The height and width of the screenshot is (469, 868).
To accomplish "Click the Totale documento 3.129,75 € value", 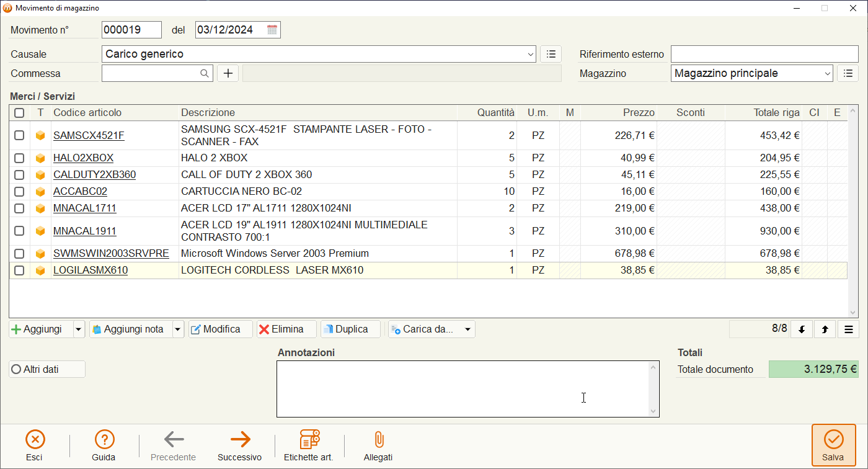I will point(813,369).
